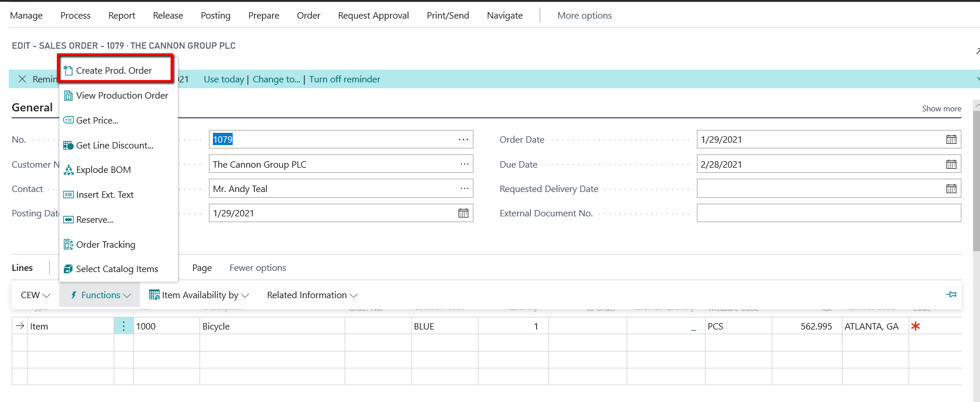Click the External Document No. input field
The width and height of the screenshot is (980, 402).
(x=828, y=213)
